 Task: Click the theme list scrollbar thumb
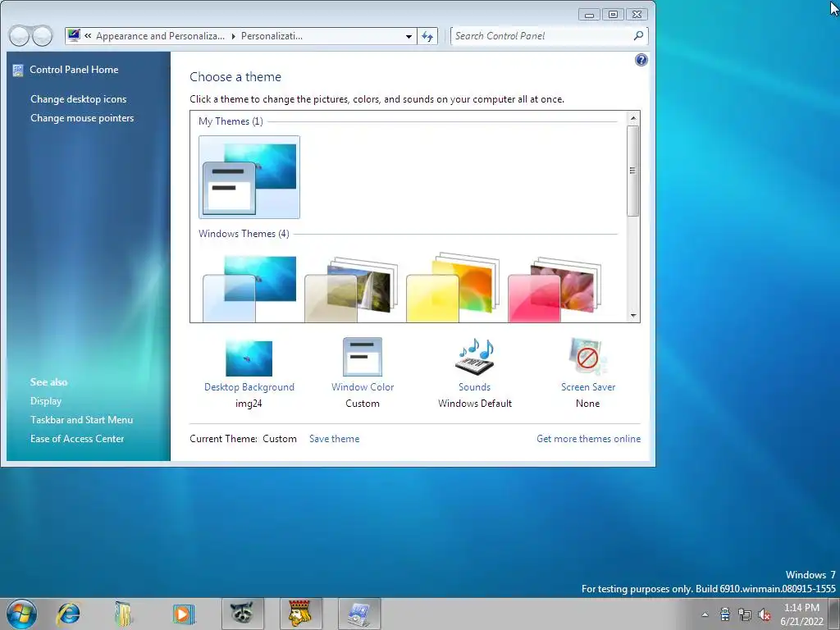pos(632,171)
